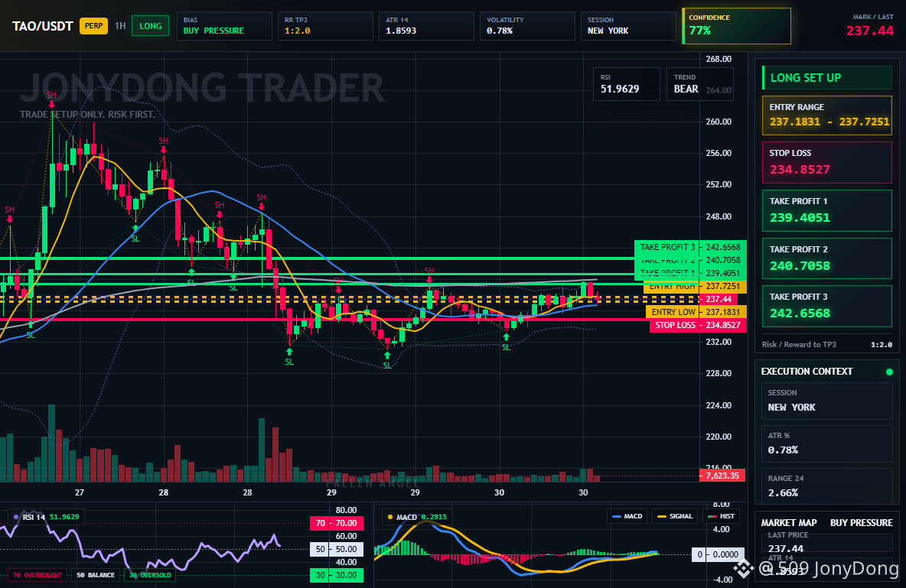The width and height of the screenshot is (906, 588).
Task: Click the TAO/USDT pair title
Action: click(43, 26)
